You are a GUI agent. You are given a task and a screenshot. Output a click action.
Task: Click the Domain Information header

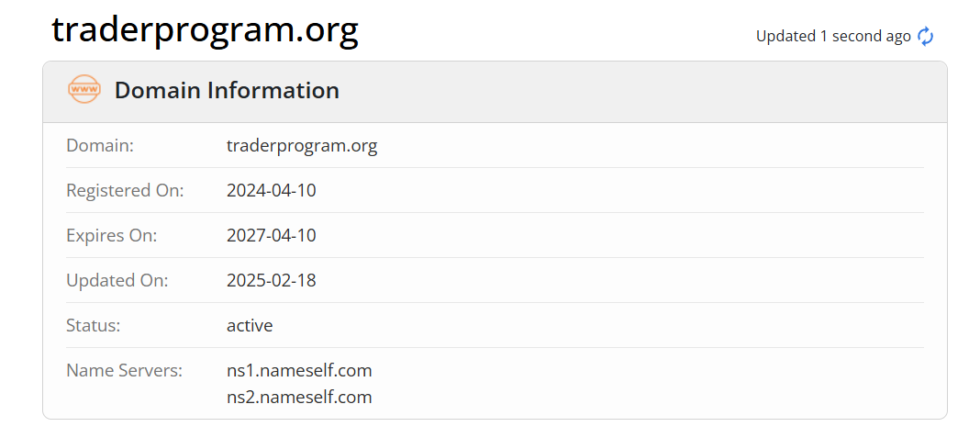[227, 90]
